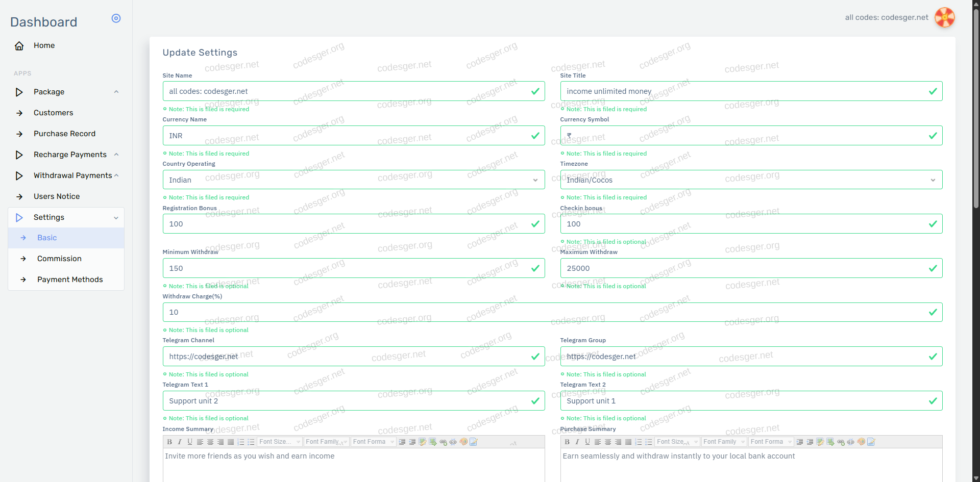Insert ordered list in Income Summary editor
The height and width of the screenshot is (482, 980).
click(x=241, y=442)
